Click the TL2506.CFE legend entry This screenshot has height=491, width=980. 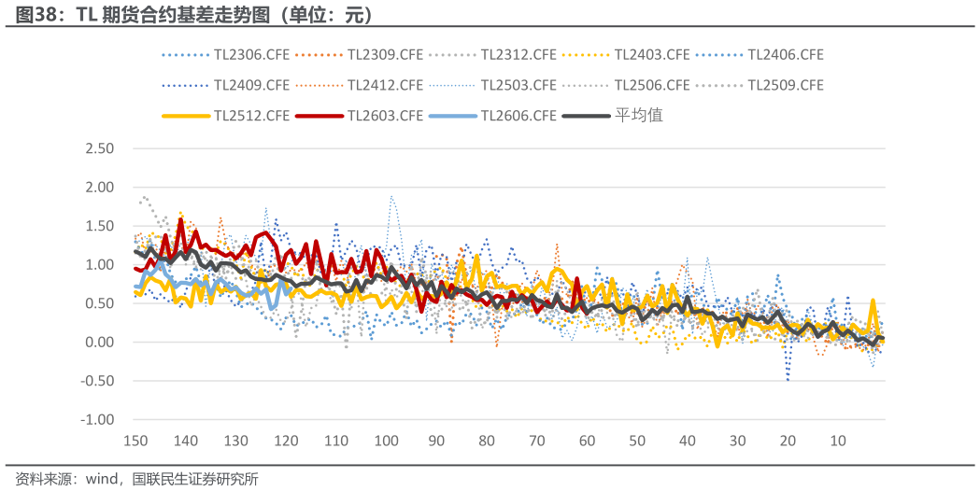point(652,85)
